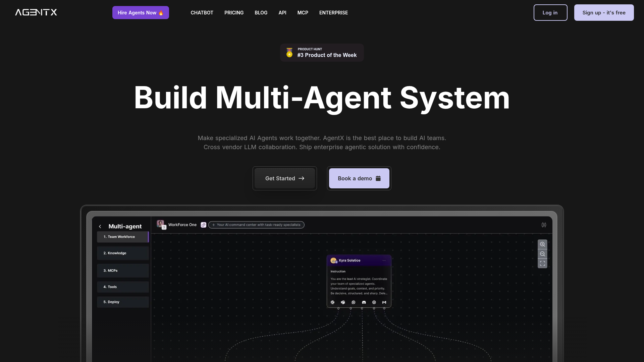Fit canvas to fullscreen view
The height and width of the screenshot is (362, 644).
tap(542, 264)
